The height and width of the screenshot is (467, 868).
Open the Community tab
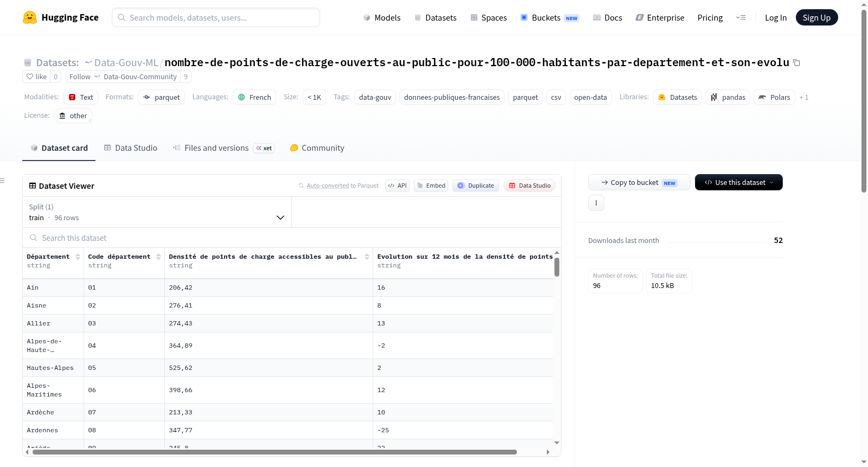point(317,148)
